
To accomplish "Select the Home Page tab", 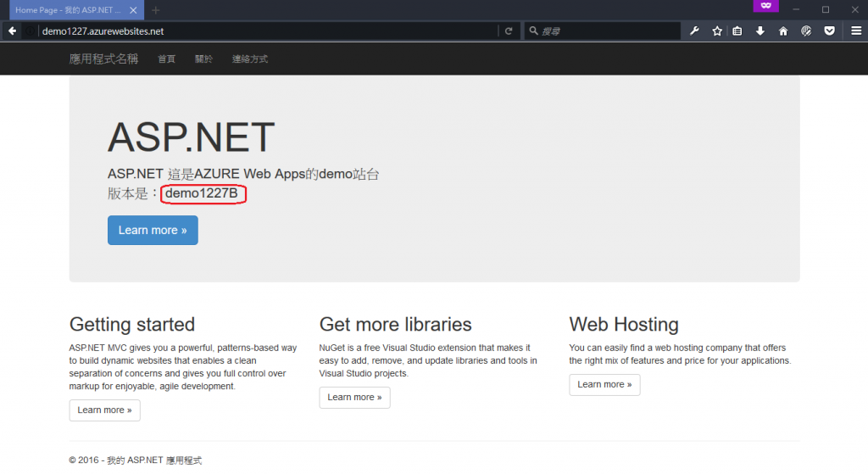I will coord(76,10).
